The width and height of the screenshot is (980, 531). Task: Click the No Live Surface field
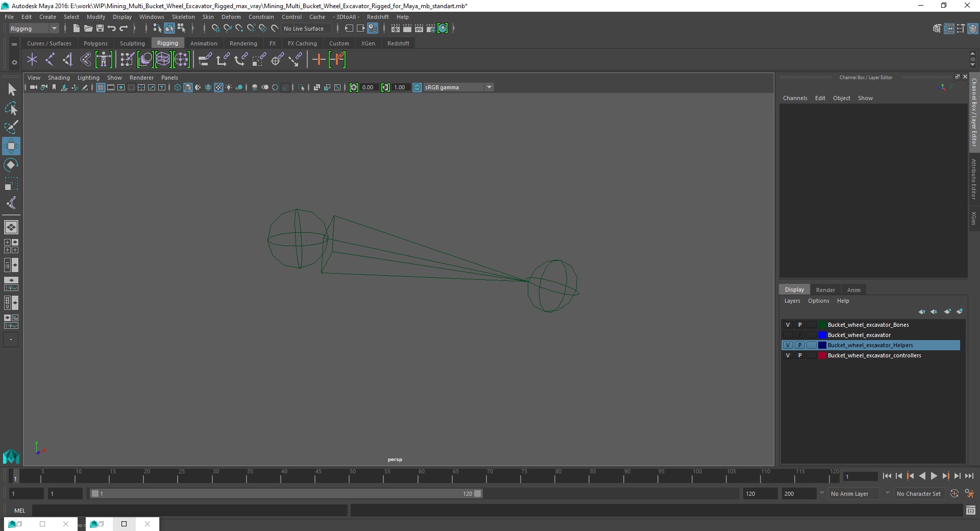point(306,29)
